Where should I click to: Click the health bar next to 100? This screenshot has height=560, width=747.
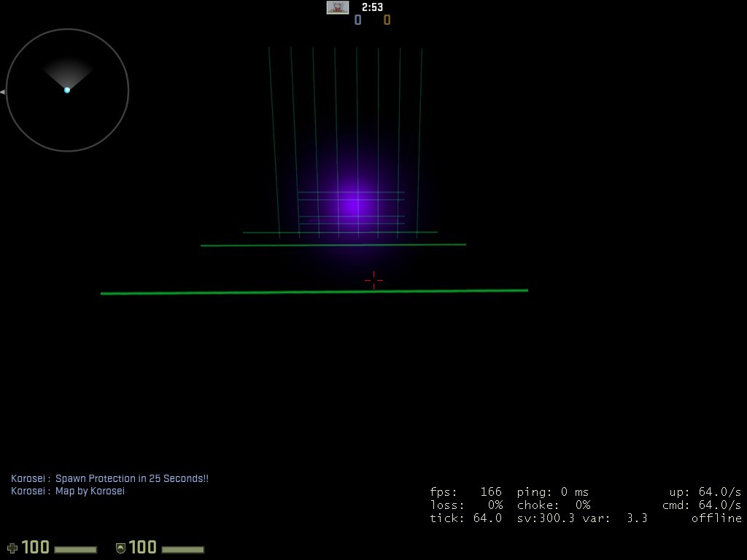click(75, 549)
